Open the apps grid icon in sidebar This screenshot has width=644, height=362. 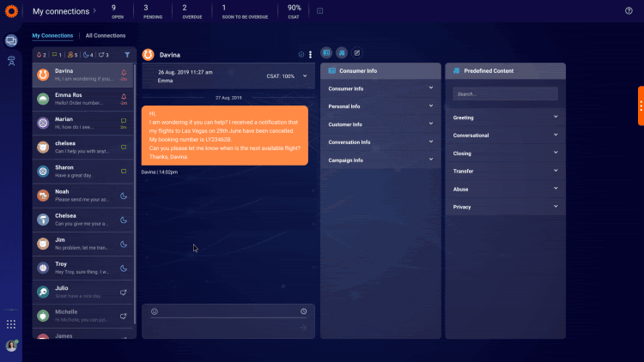(11, 324)
